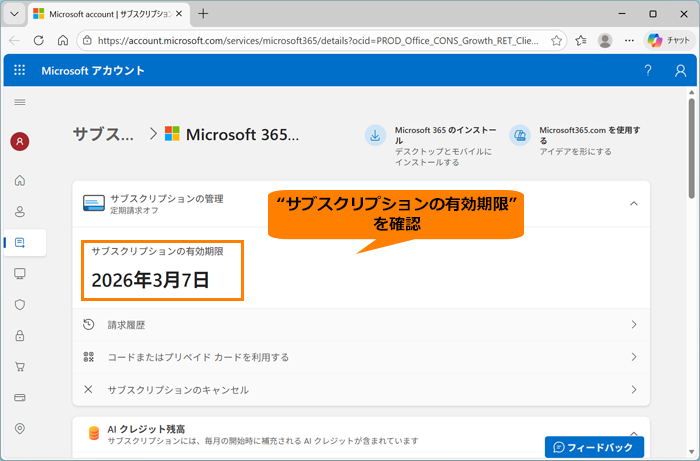Click the page vertical scrollbar thumb
700x461 pixels.
(692, 148)
